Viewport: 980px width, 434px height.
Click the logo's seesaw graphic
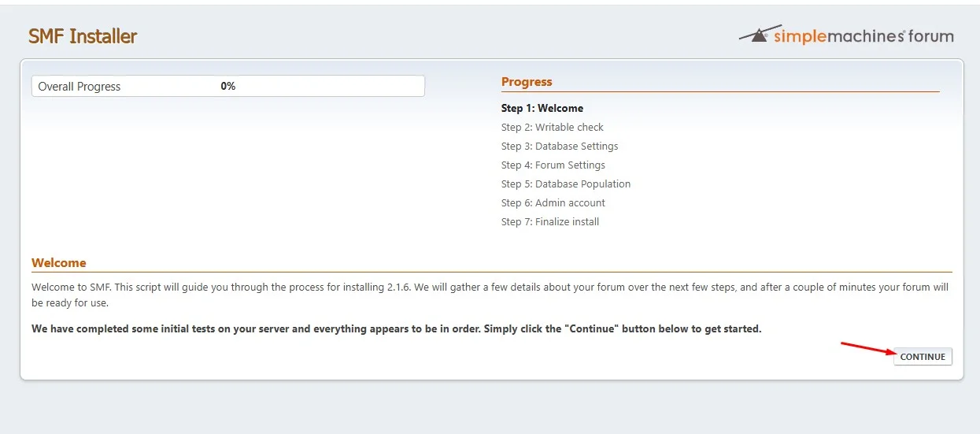(754, 35)
